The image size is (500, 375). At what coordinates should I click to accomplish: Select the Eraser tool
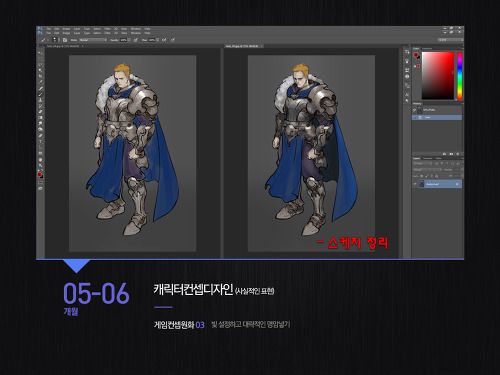tap(41, 111)
